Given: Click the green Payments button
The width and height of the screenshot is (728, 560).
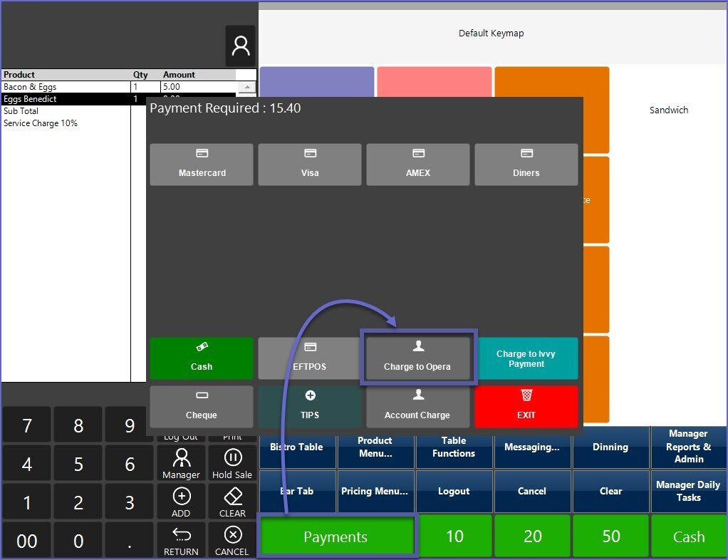Looking at the screenshot, I should pos(336,536).
